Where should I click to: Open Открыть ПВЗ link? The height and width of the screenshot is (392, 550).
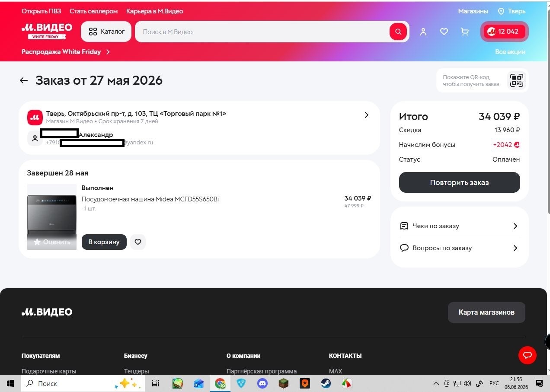(42, 11)
